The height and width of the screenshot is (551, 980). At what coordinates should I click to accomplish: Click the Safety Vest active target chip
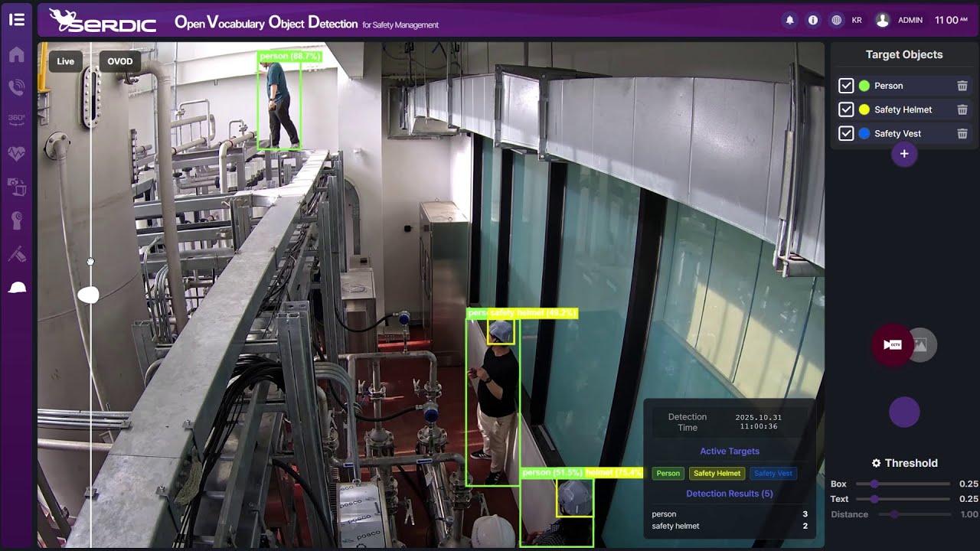coord(773,473)
